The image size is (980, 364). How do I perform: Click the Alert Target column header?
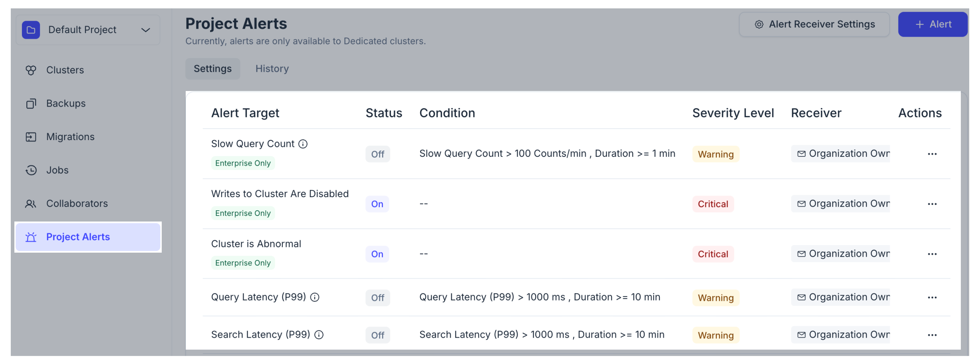tap(245, 113)
